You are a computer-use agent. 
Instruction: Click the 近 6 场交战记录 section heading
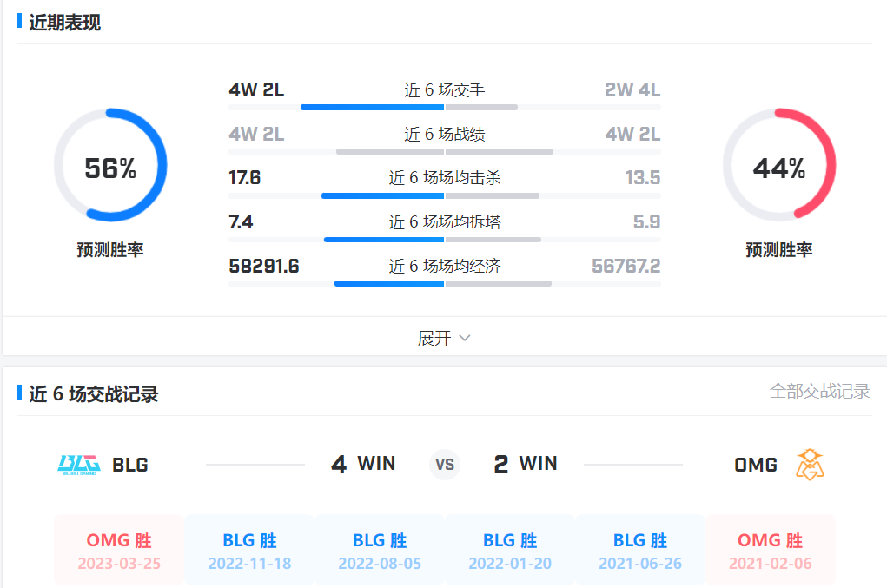point(94,394)
